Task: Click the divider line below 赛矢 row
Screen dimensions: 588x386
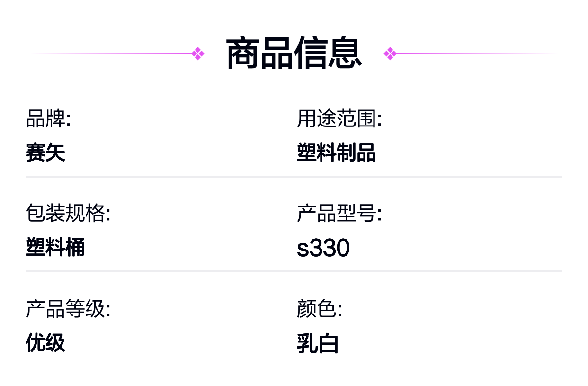Action: pyautogui.click(x=294, y=177)
